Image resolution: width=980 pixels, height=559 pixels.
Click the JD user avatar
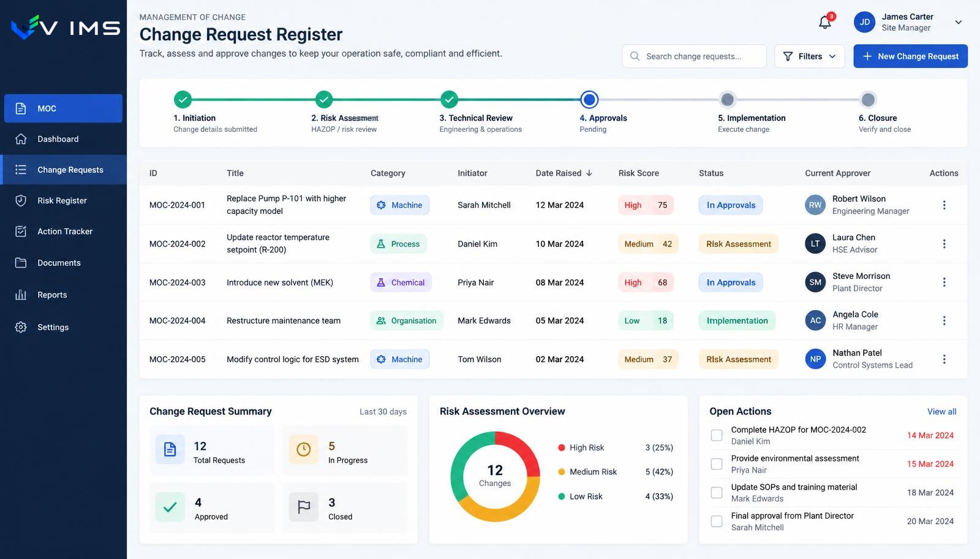864,22
